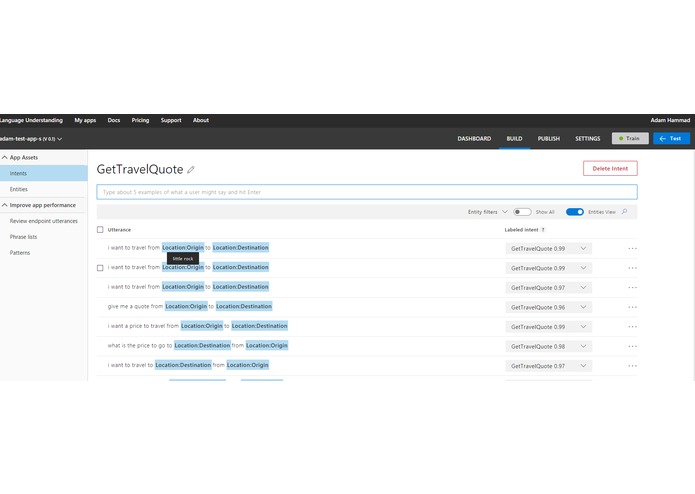The width and height of the screenshot is (695, 494).
Task: Open intent dropdown of 'i want to travel to' row
Action: [x=548, y=366]
